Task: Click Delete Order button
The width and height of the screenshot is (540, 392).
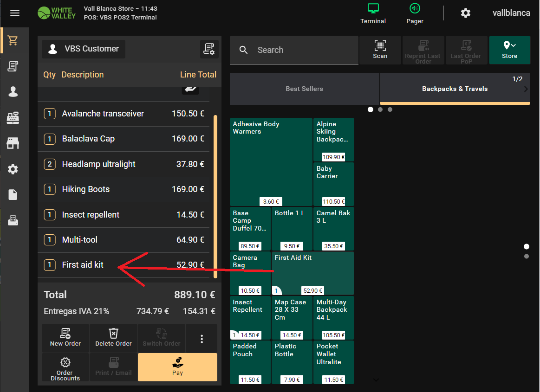Action: [x=113, y=338]
